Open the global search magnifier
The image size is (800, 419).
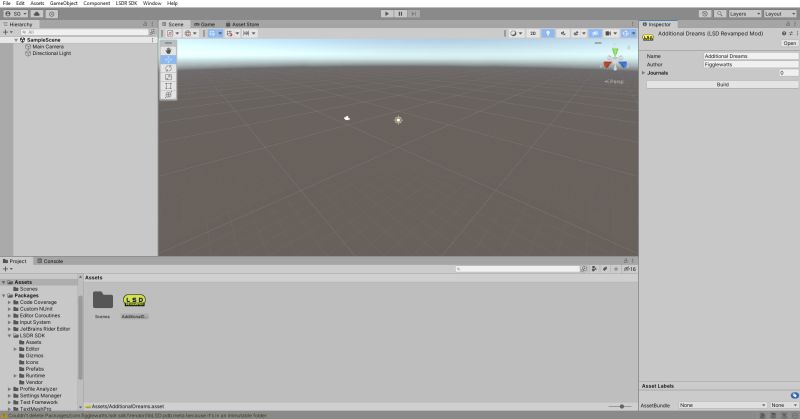(719, 14)
